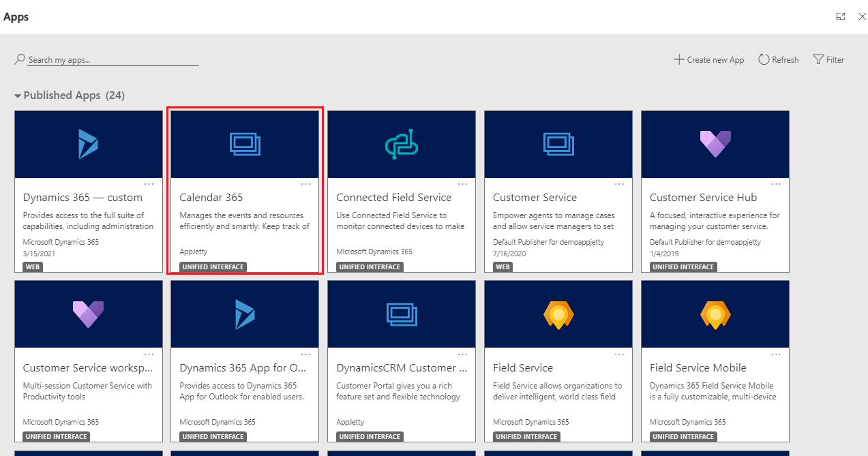Click the plus icon for Create new App
The height and width of the screenshot is (456, 868).
pos(678,59)
